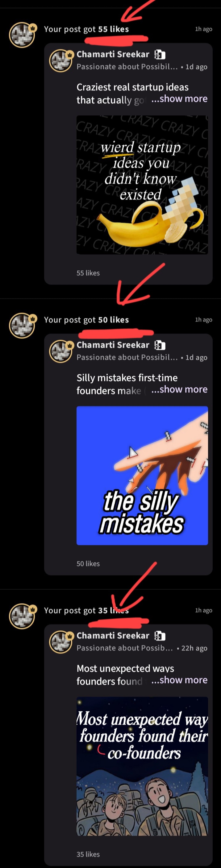
Task: View the 50 likes count under the second post
Action: [x=88, y=563]
